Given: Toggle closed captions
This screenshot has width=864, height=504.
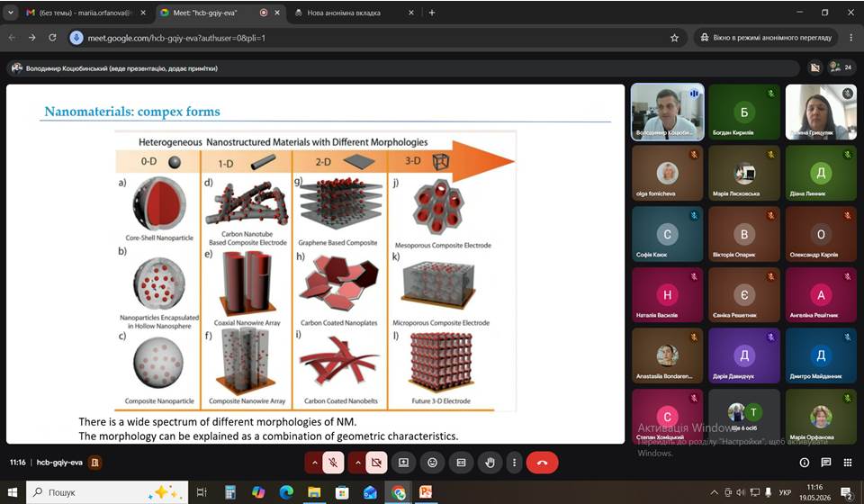Looking at the screenshot, I should (x=461, y=463).
